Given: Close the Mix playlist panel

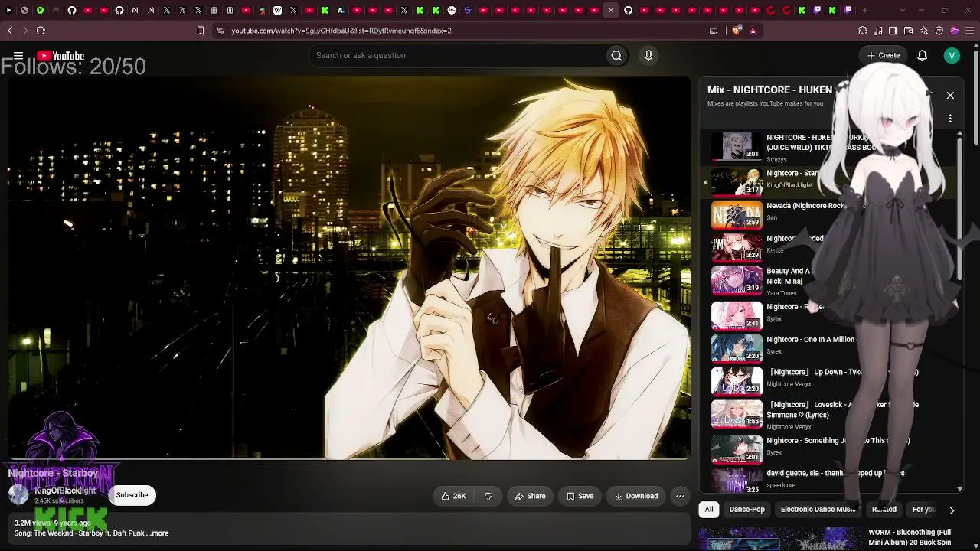Looking at the screenshot, I should (950, 96).
